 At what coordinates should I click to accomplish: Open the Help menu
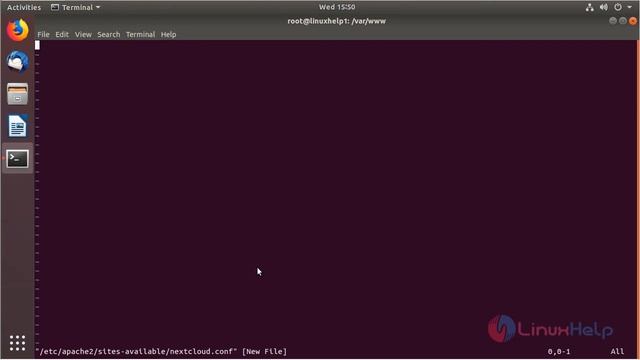pos(168,35)
